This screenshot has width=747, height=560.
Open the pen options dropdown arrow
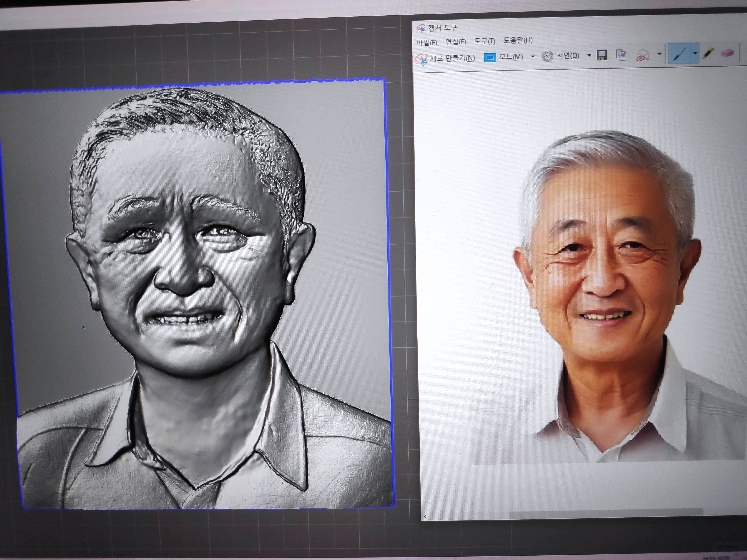[x=695, y=53]
